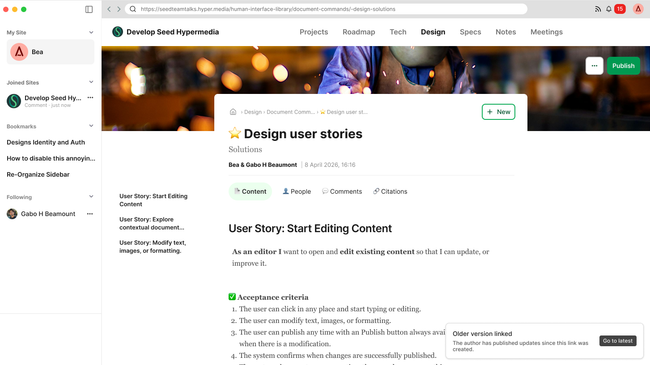Collapse the Following section
The image size is (650, 365).
point(91,197)
